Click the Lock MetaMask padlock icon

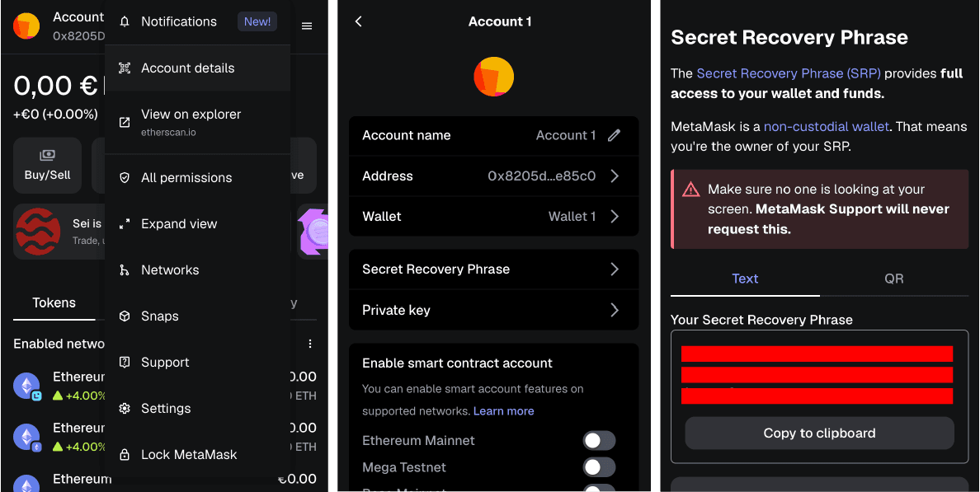[124, 454]
